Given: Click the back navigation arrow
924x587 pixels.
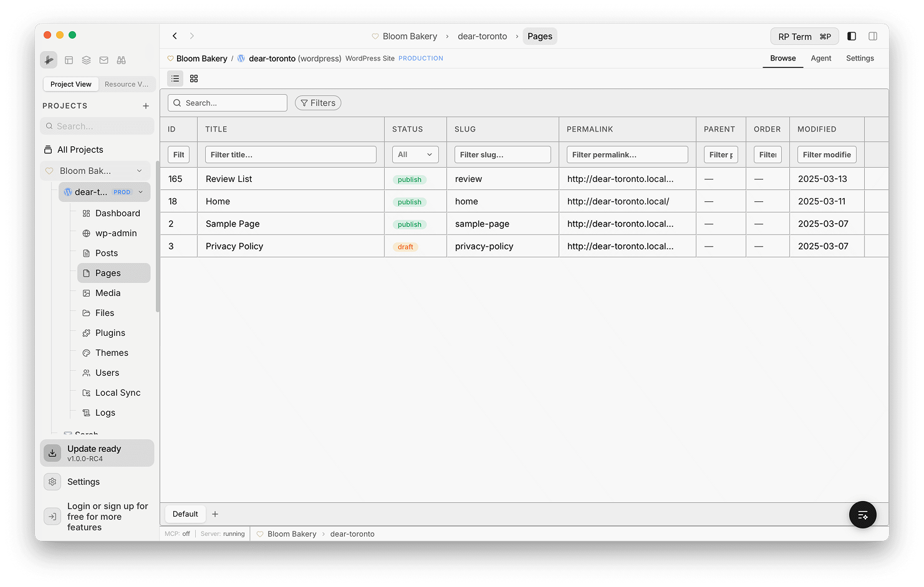Looking at the screenshot, I should click(x=175, y=36).
